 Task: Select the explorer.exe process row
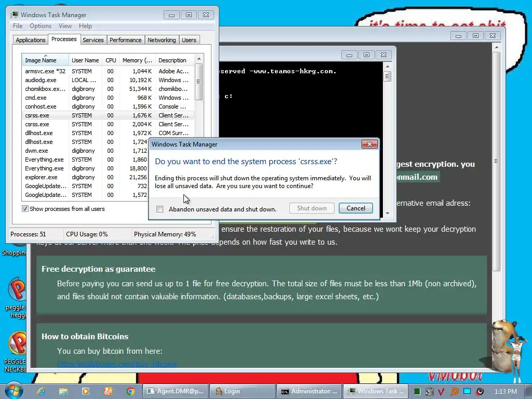(x=86, y=177)
